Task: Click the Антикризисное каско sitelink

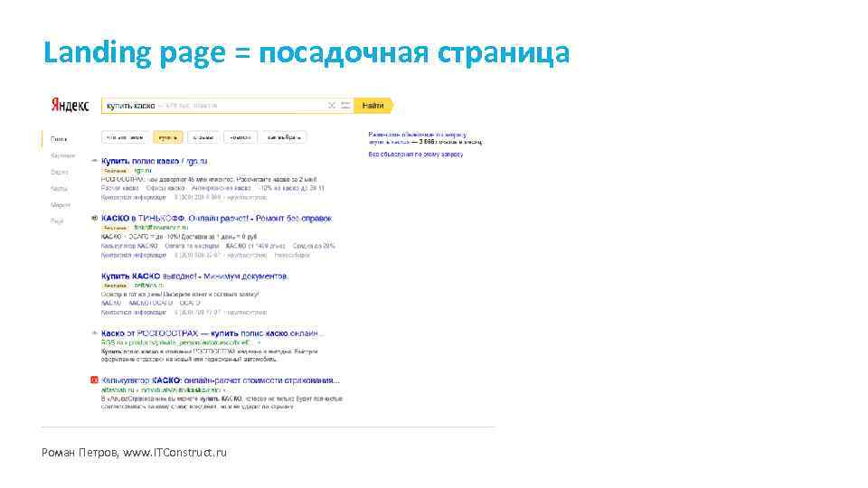Action: click(221, 188)
